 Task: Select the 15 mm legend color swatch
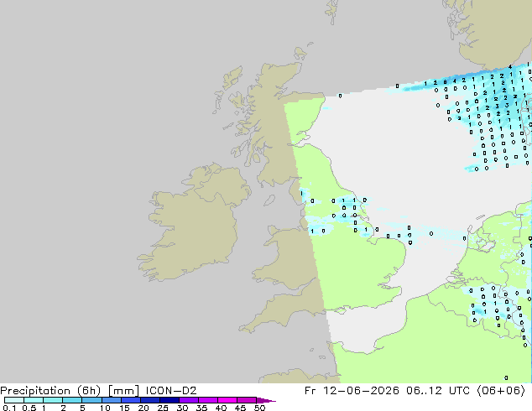(x=131, y=400)
